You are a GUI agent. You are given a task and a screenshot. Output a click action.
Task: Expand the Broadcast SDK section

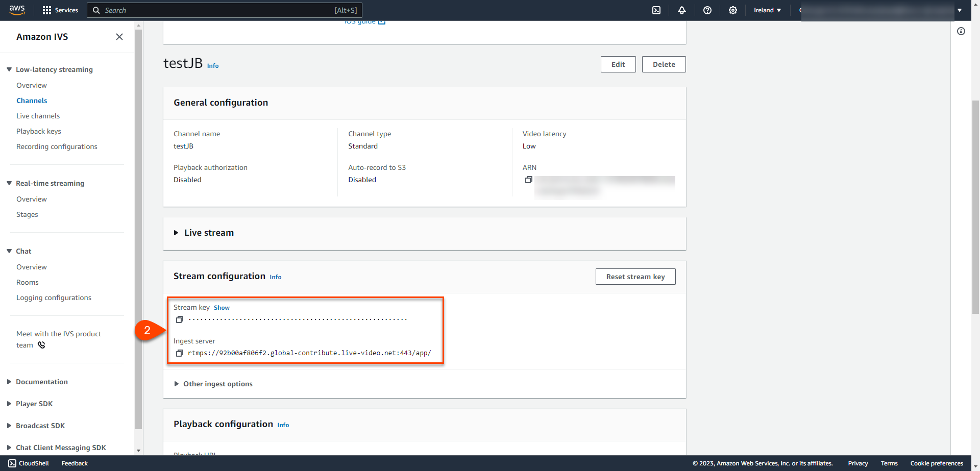click(9, 426)
